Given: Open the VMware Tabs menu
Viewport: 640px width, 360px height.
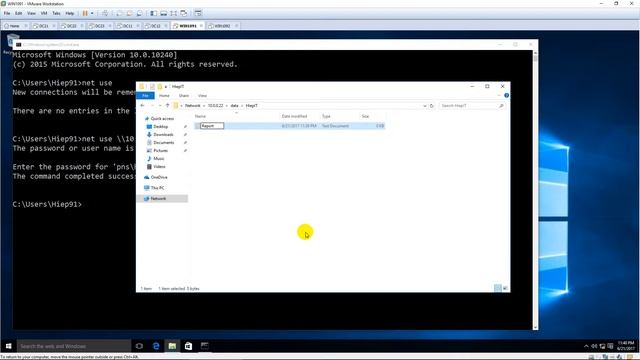Looking at the screenshot, I should tap(56, 13).
